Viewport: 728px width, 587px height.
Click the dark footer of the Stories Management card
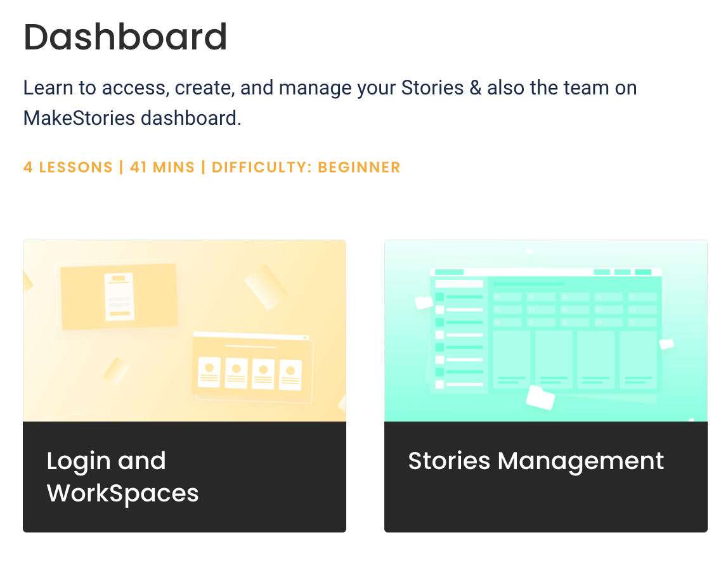pyautogui.click(x=545, y=477)
